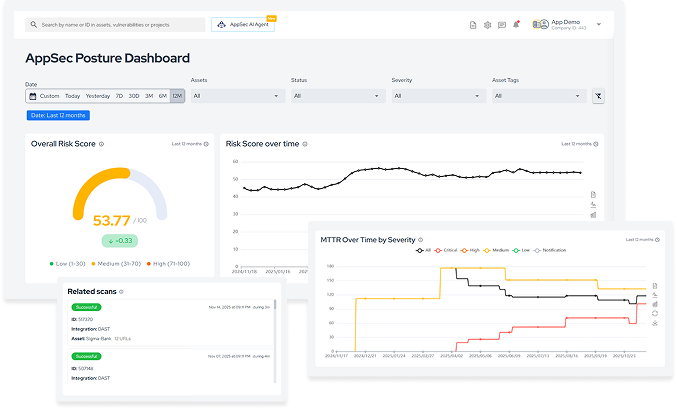Toggle the All series in MTTR legend
The image size is (677, 410).
tap(423, 250)
